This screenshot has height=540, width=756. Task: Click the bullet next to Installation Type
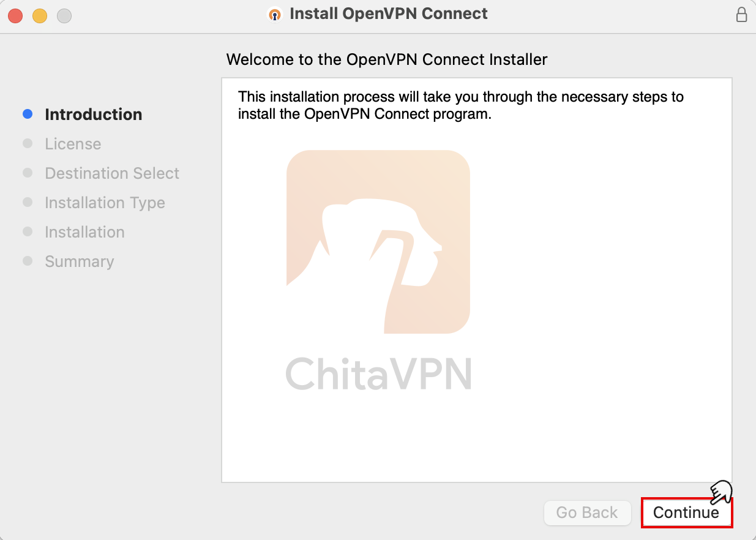coord(28,203)
